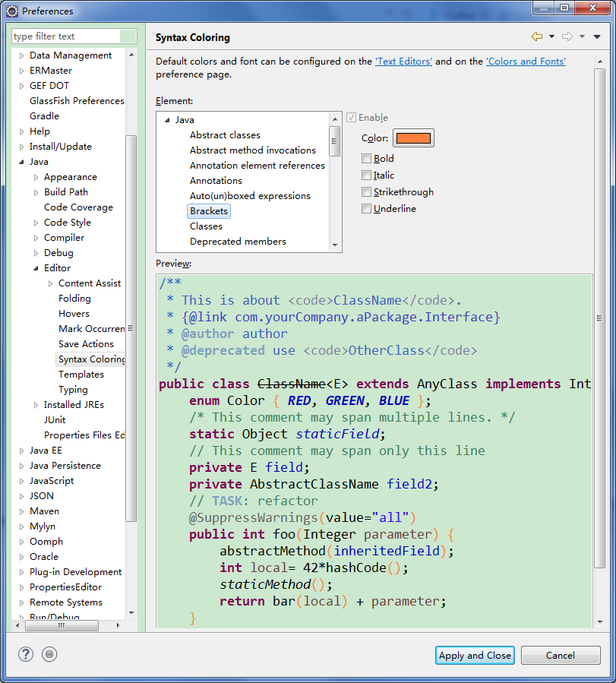Open Save Actions preferences
This screenshot has height=683, width=616.
(x=86, y=344)
